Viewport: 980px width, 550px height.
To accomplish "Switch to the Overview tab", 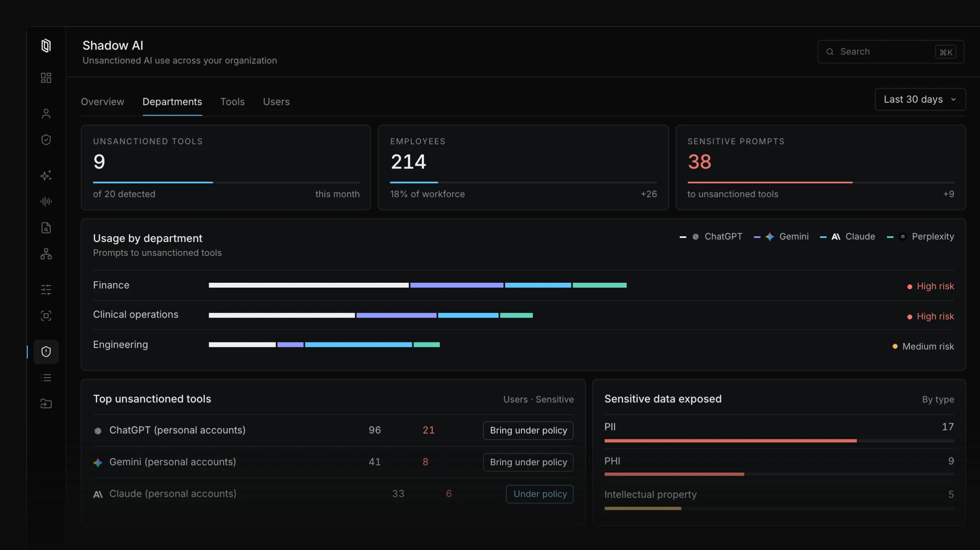I will click(102, 102).
